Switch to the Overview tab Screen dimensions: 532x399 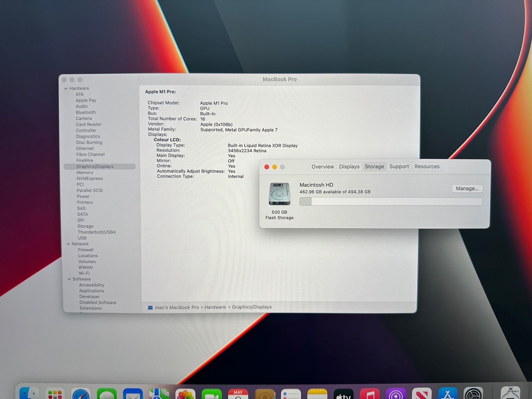(322, 167)
